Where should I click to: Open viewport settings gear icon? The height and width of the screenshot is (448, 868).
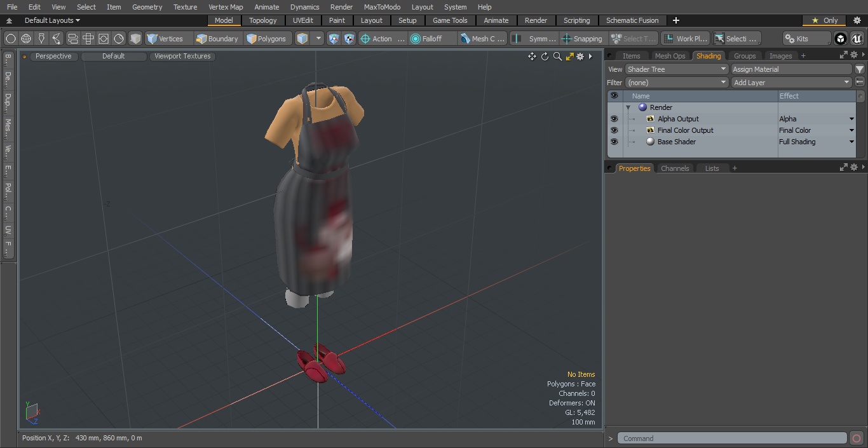(x=580, y=57)
